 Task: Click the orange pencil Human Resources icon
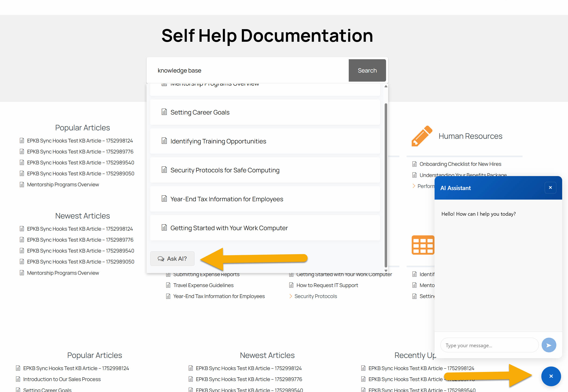(422, 136)
